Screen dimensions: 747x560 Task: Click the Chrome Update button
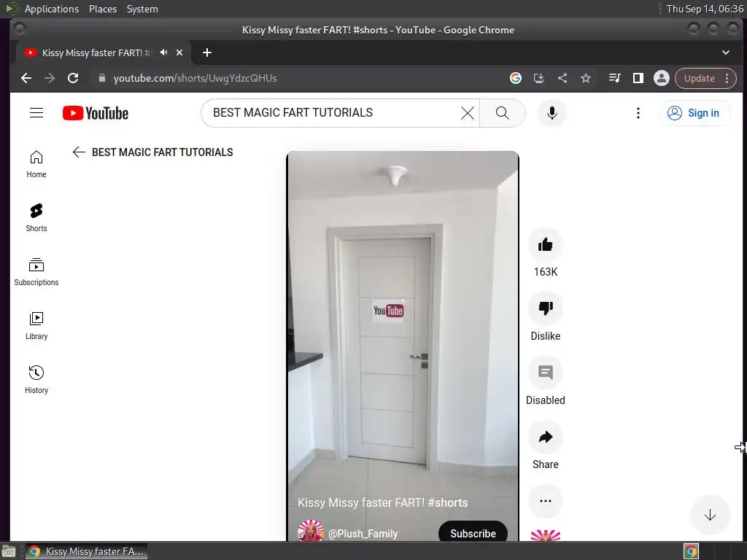coord(705,78)
